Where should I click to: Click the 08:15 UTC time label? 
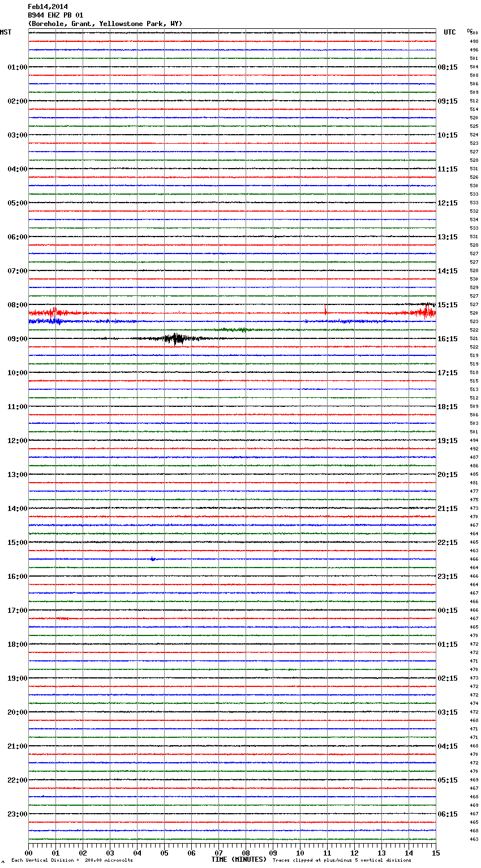pos(448,67)
